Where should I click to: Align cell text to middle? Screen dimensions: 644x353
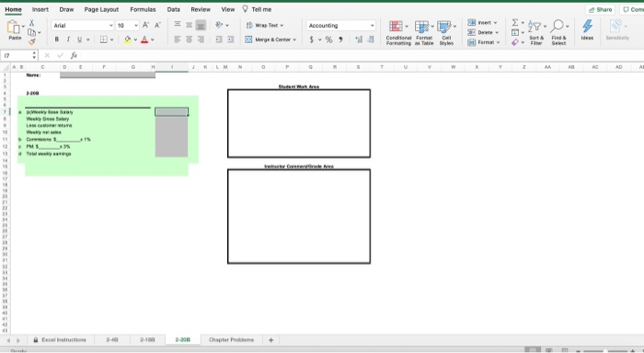(189, 25)
